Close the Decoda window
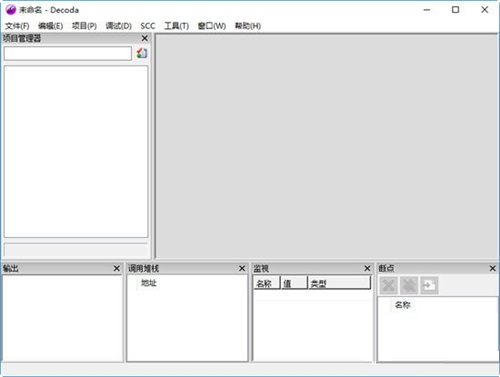Image resolution: width=500 pixels, height=377 pixels. click(x=485, y=10)
